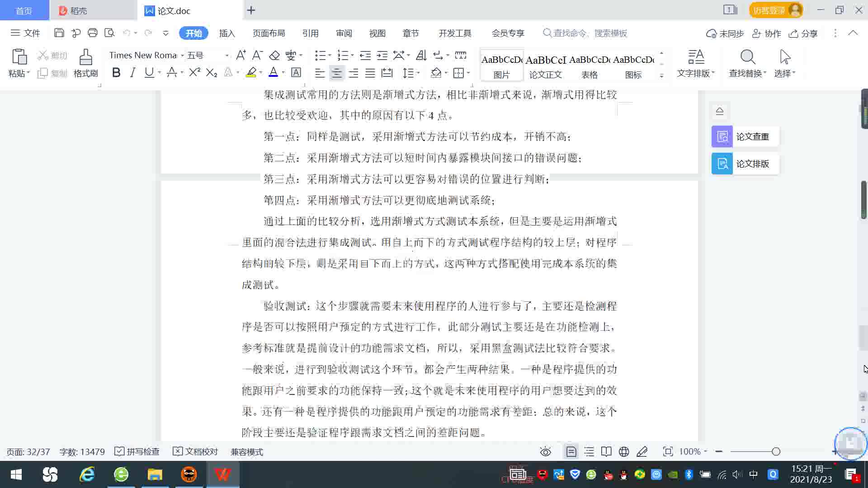Open the 论文查重 side tool
This screenshot has width=868, height=488.
point(745,136)
